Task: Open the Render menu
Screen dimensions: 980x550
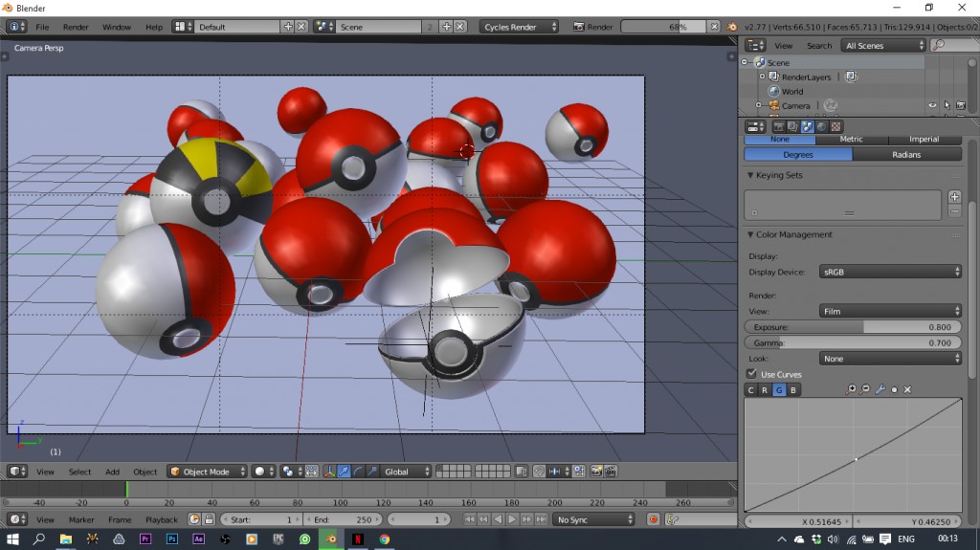Action: (x=76, y=27)
